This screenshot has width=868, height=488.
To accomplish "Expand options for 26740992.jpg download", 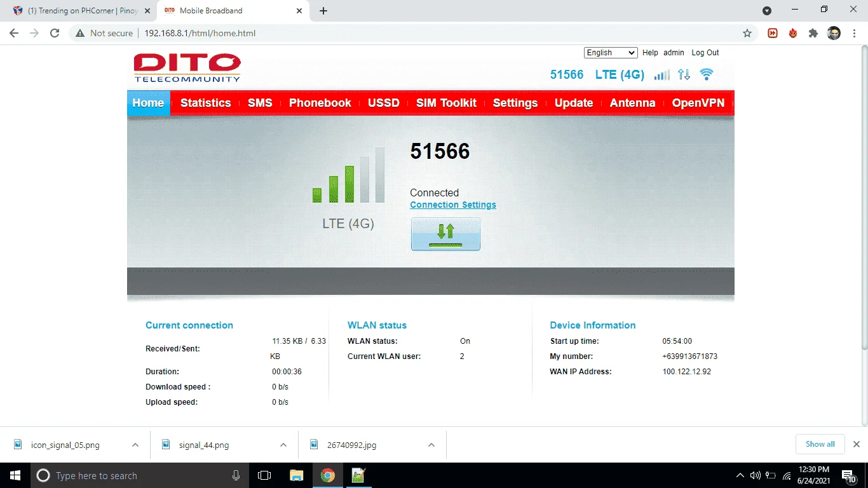I will click(431, 445).
